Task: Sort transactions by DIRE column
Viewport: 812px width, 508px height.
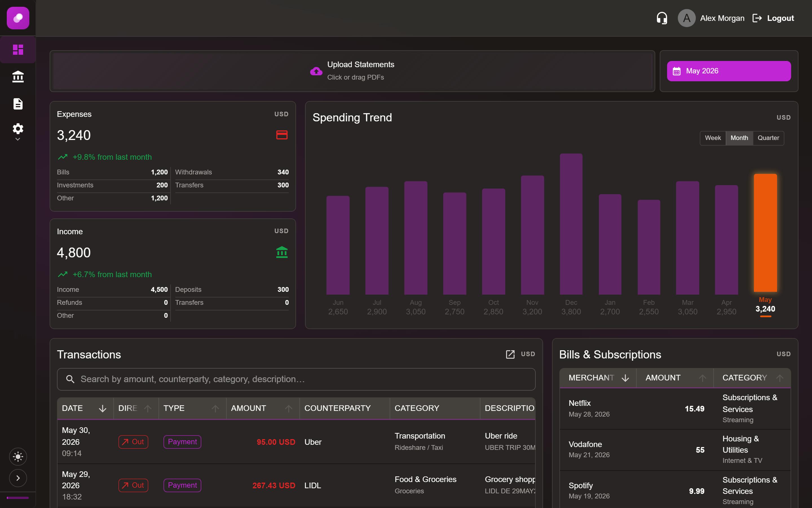Action: [136, 408]
